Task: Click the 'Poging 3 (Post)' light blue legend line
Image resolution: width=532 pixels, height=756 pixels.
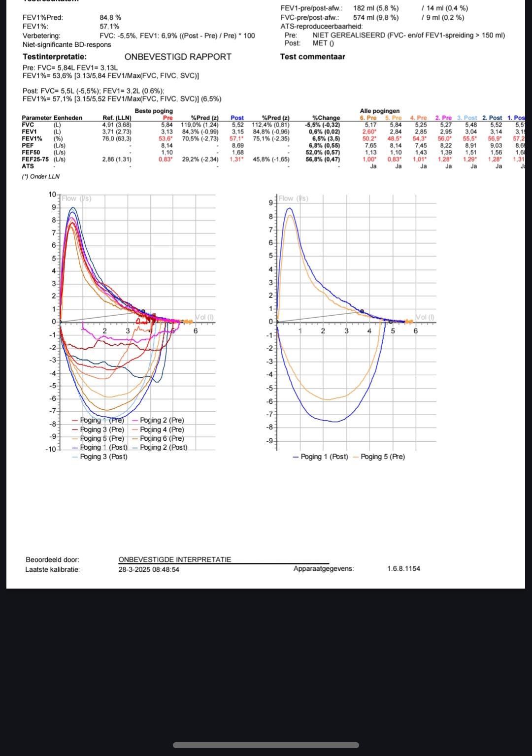Action: [x=75, y=457]
